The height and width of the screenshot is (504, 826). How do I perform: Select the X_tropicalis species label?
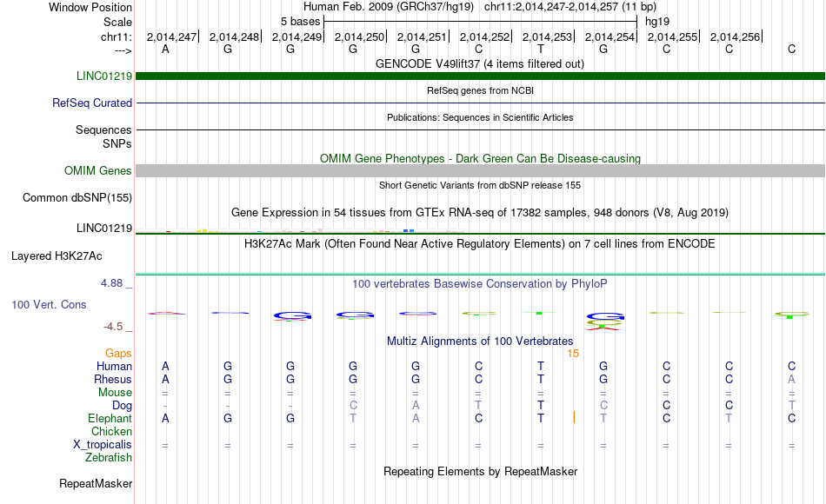point(103,445)
